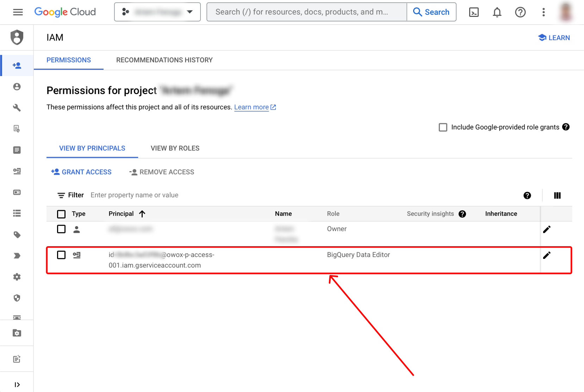The width and height of the screenshot is (584, 392).
Task: Open Manage Resources sidebar icon
Action: [x=17, y=333]
